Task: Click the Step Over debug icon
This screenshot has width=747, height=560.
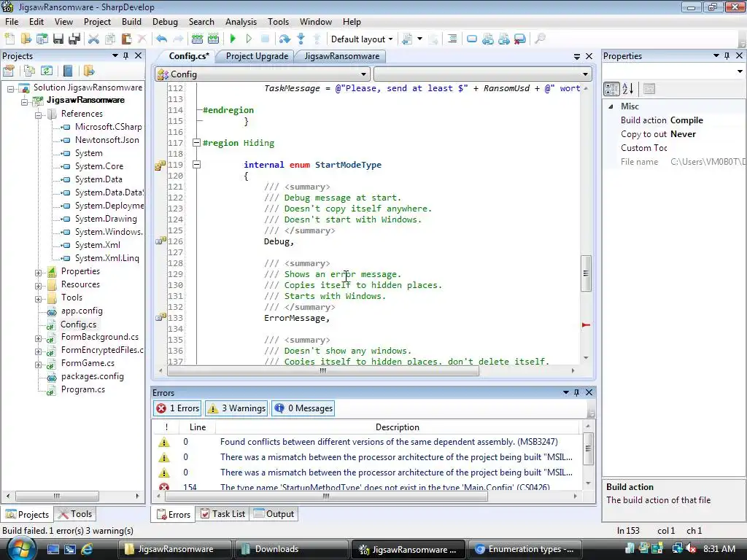Action: [285, 39]
